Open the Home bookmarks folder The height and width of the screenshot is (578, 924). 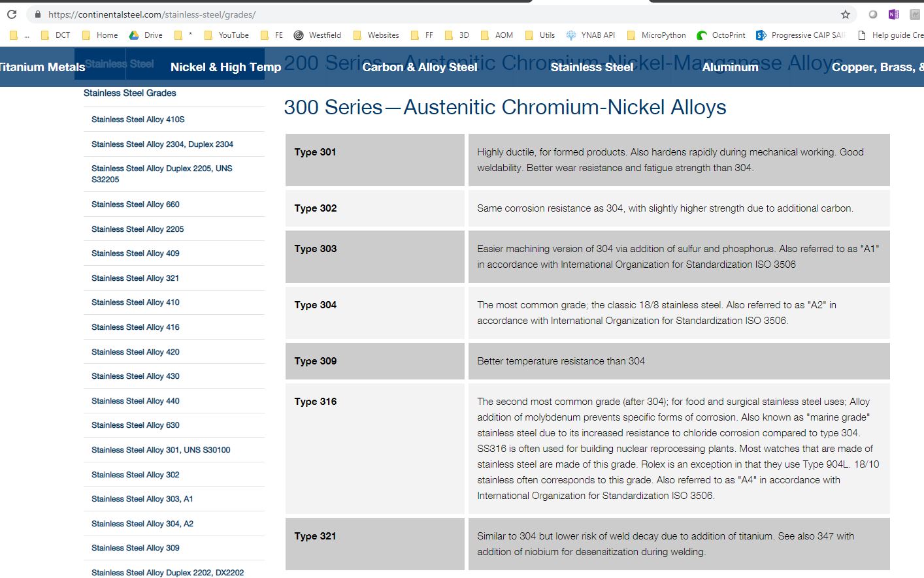[x=100, y=35]
